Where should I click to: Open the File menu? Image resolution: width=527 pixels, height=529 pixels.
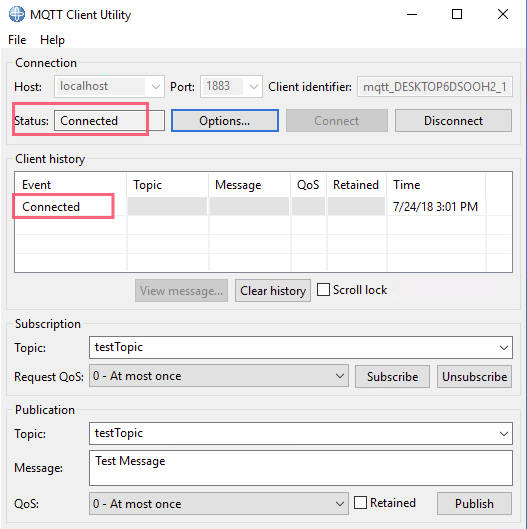pos(17,40)
